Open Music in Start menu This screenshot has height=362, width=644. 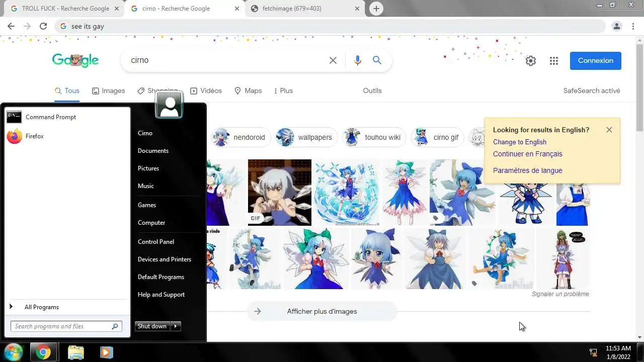pyautogui.click(x=146, y=186)
